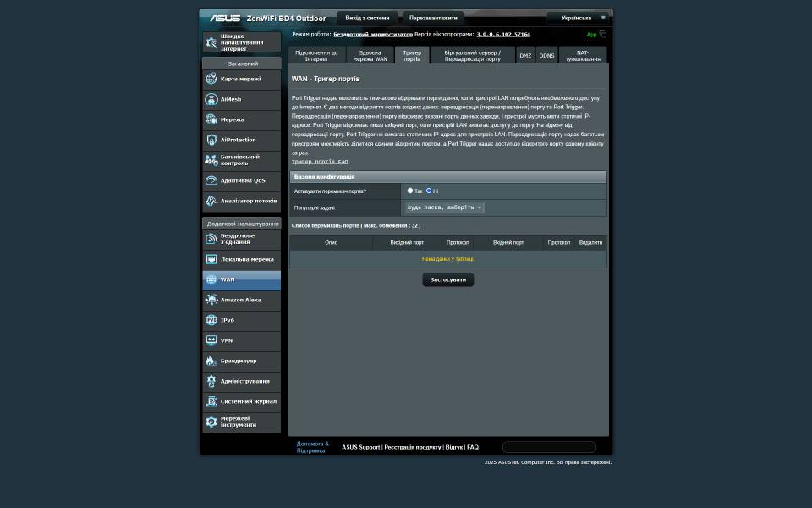This screenshot has height=508, width=812.
Task: Click the AiMesh sidebar icon
Action: (x=211, y=99)
